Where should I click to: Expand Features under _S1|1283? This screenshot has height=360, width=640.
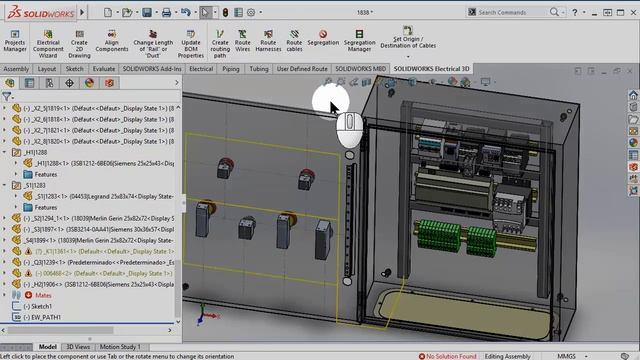(x=16, y=207)
